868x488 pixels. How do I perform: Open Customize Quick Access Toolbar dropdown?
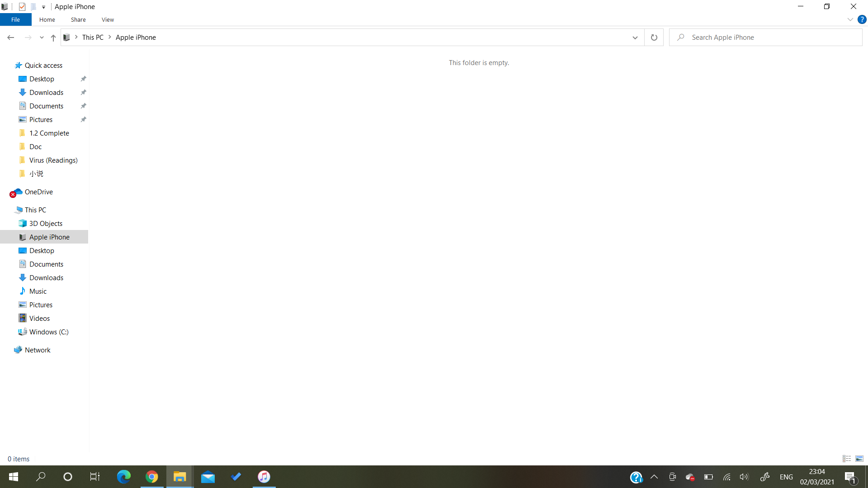pyautogui.click(x=43, y=7)
